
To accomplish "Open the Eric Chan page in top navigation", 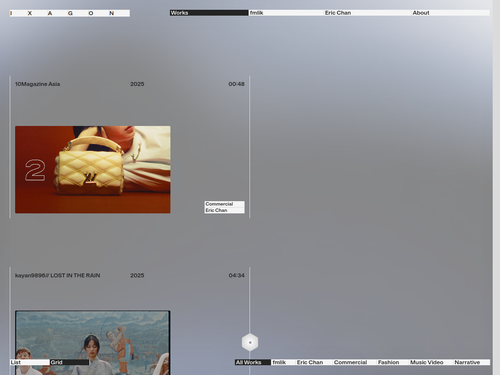I will (x=367, y=13).
